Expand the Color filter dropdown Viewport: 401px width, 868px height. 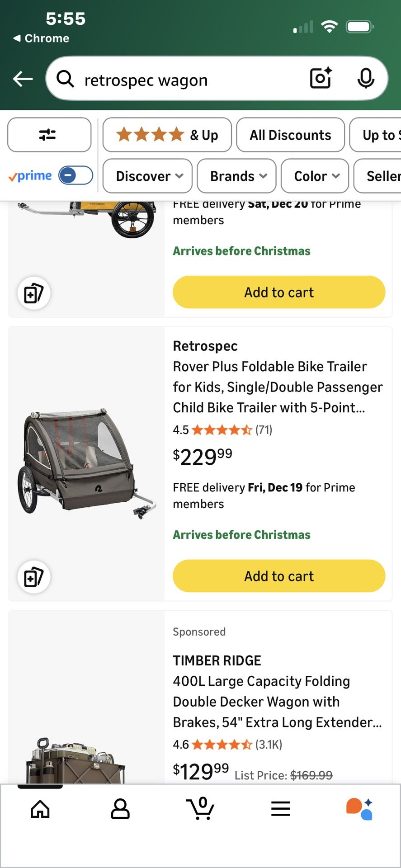(314, 176)
